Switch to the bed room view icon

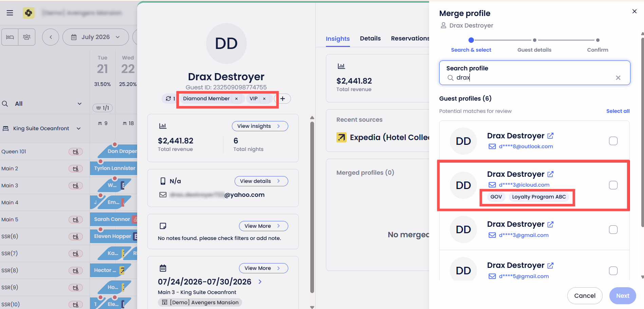[x=10, y=37]
